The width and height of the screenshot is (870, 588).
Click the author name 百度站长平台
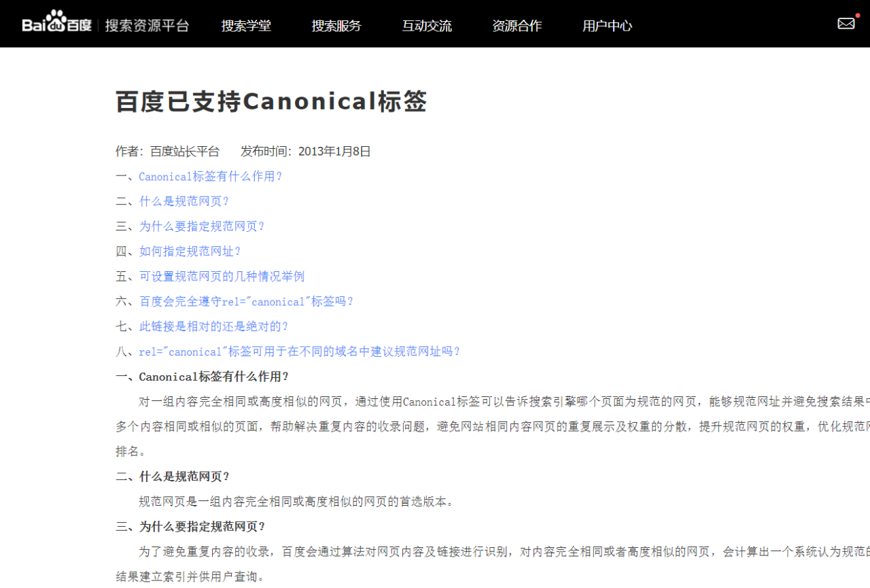(x=184, y=151)
